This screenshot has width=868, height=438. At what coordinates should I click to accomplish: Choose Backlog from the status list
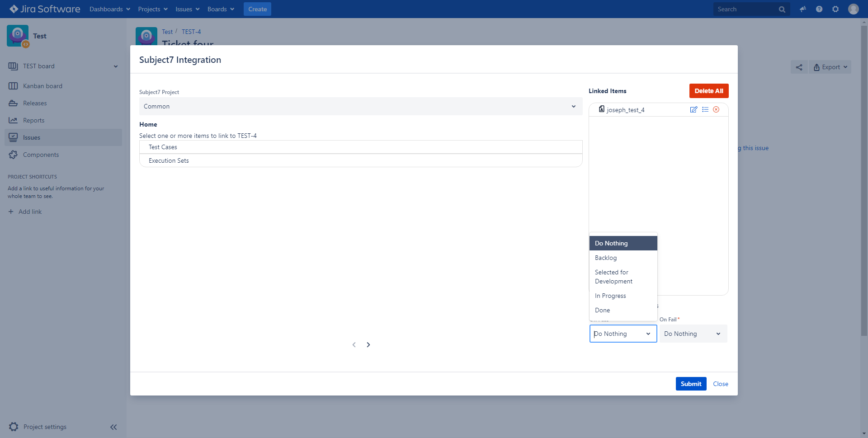tap(606, 258)
